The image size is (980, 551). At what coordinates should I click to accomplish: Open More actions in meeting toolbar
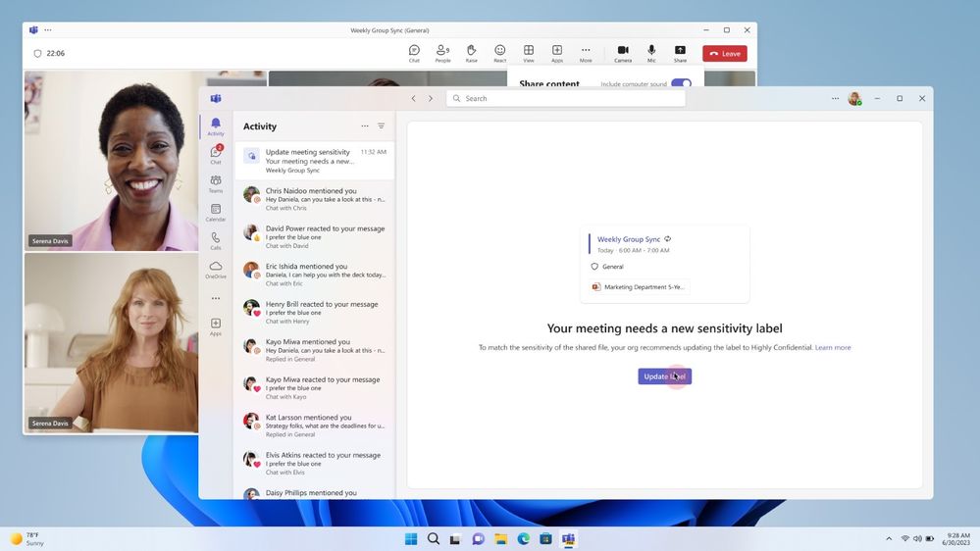[586, 53]
